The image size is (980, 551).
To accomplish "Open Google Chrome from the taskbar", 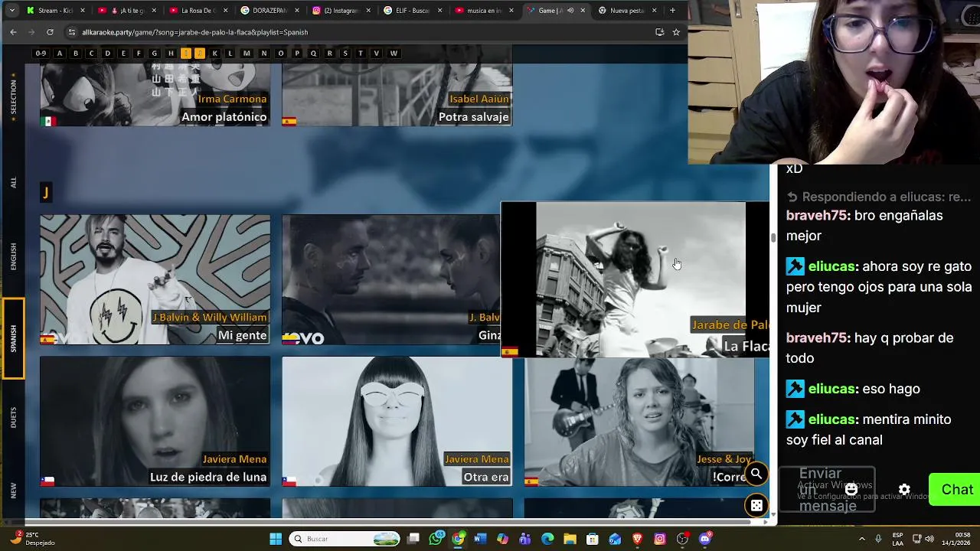I will click(458, 539).
